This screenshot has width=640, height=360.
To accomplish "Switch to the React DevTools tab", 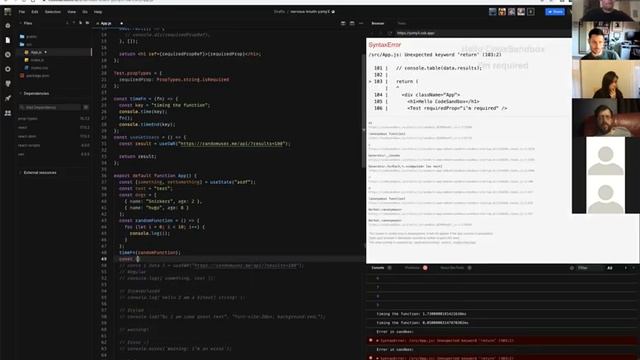I will (452, 268).
